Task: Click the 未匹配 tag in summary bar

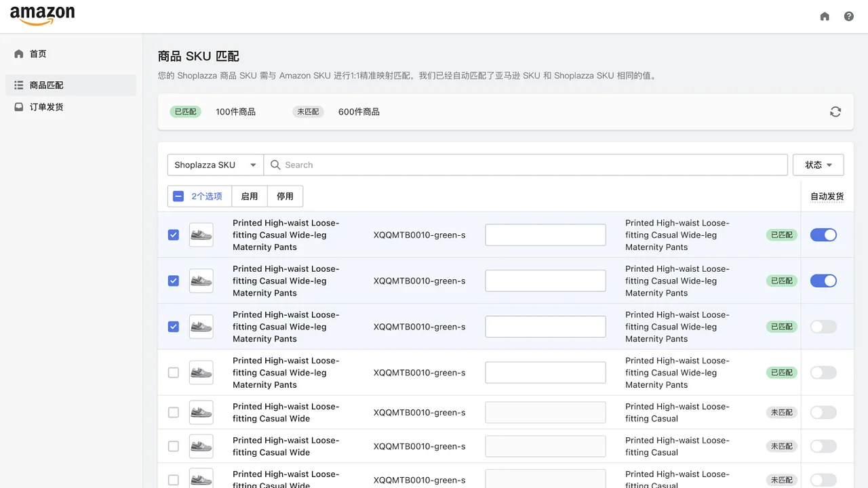Action: click(x=308, y=112)
